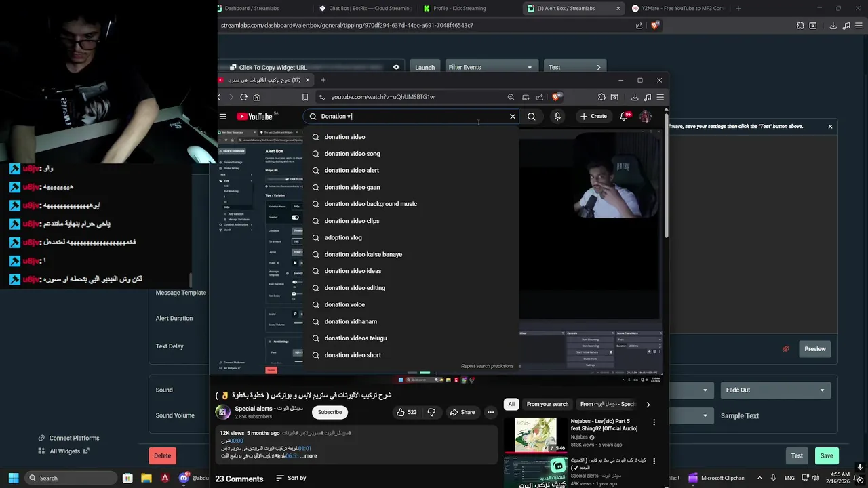This screenshot has width=868, height=488.
Task: Zoom icon in the YouTube address bar
Action: [x=511, y=97]
